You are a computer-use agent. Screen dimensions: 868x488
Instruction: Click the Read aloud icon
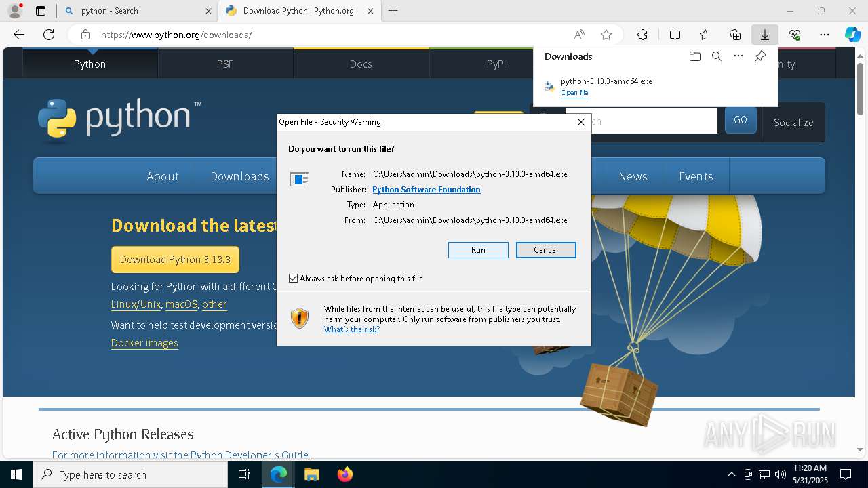[579, 35]
